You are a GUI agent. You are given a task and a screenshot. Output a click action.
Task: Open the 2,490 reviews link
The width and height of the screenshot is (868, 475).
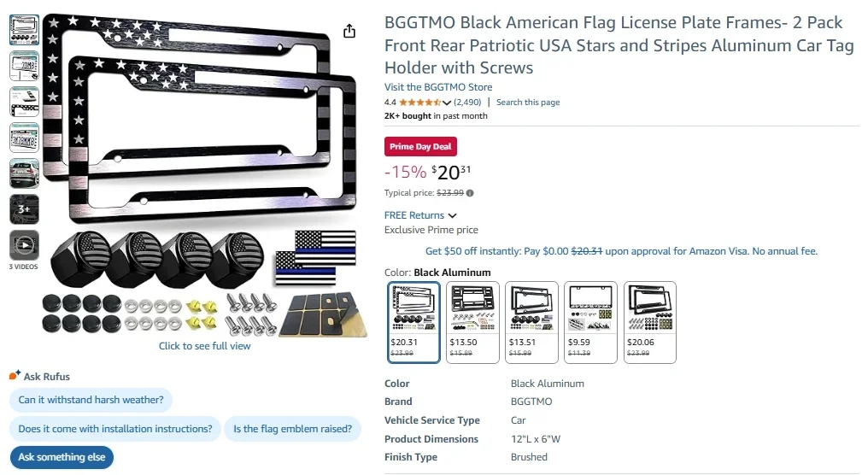click(467, 103)
